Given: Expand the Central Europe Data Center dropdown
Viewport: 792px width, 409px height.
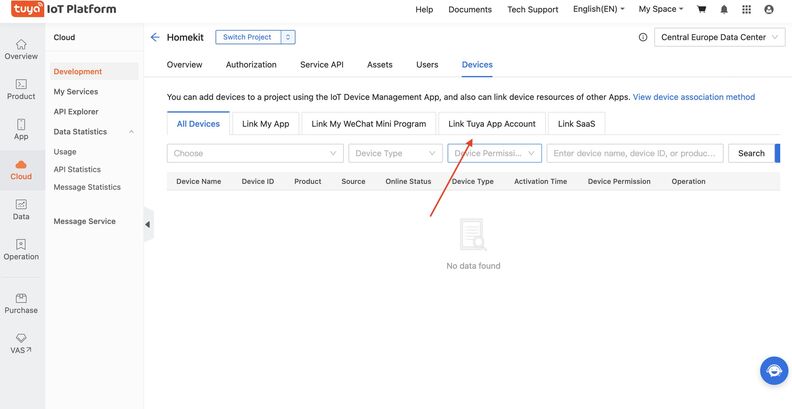Looking at the screenshot, I should (718, 37).
